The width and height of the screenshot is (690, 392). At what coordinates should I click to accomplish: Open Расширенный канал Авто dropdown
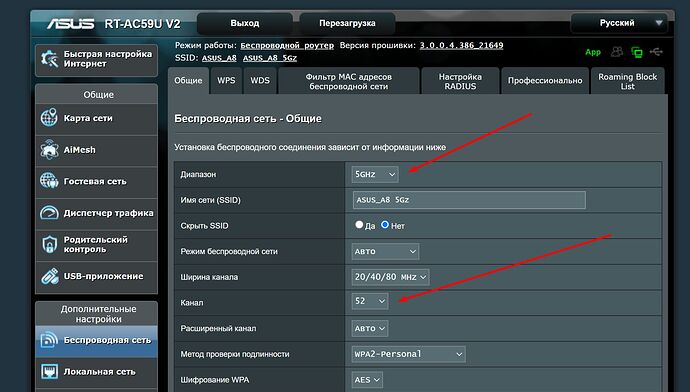(370, 328)
